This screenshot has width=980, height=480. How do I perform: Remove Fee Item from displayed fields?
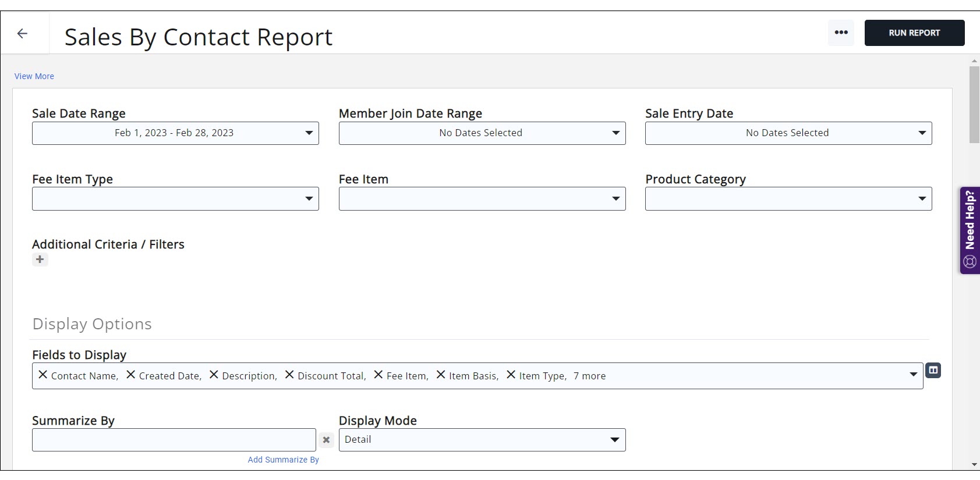[x=378, y=375]
